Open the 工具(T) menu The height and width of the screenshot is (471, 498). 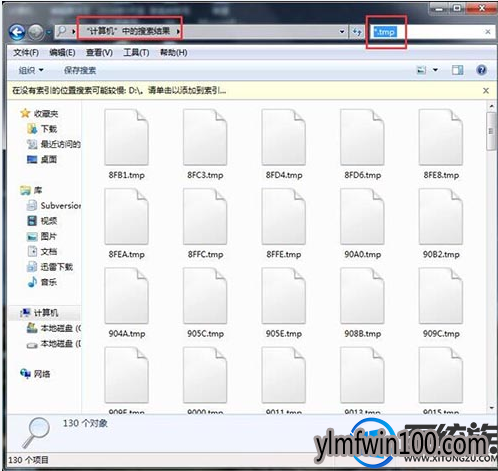click(136, 53)
